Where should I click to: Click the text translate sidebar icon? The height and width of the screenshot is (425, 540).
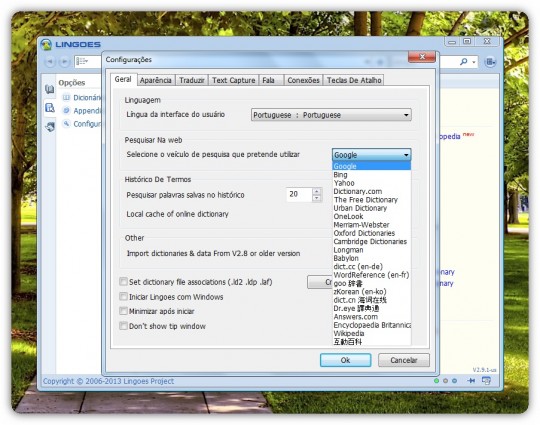[x=50, y=127]
